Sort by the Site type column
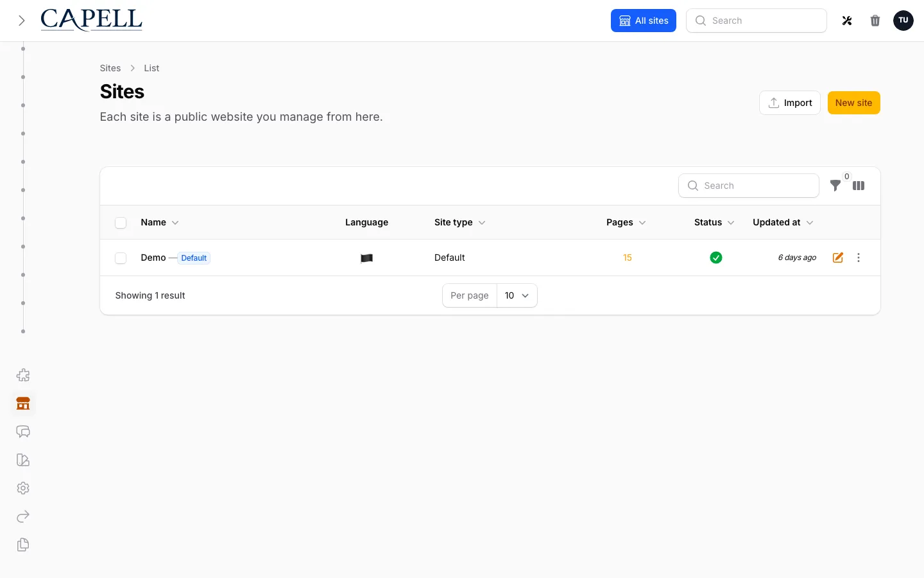The width and height of the screenshot is (924, 578). tap(459, 222)
